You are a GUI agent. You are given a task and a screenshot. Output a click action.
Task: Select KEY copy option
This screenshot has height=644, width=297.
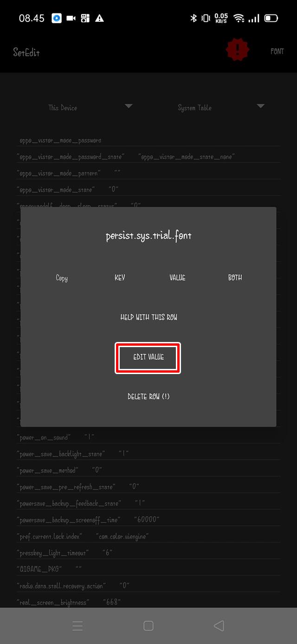120,277
